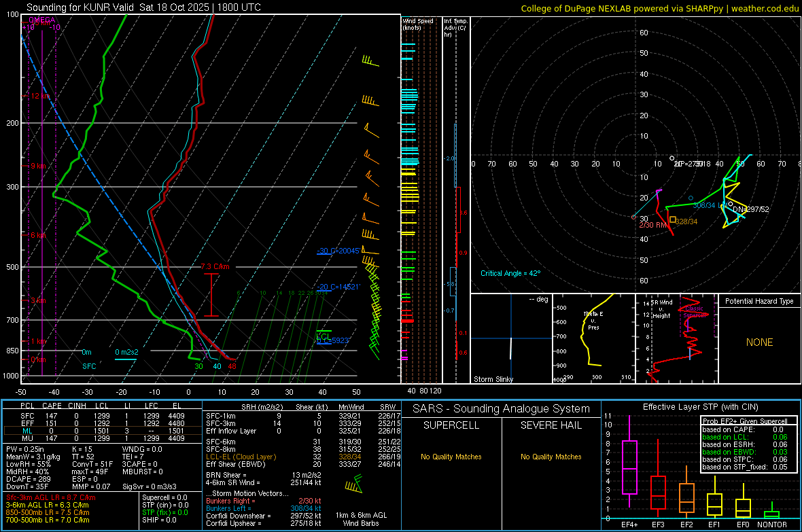Select the green LCL marker label

point(323,336)
